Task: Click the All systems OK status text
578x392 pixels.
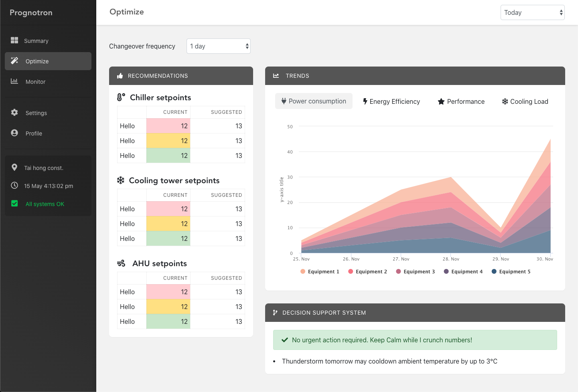Action: 45,204
